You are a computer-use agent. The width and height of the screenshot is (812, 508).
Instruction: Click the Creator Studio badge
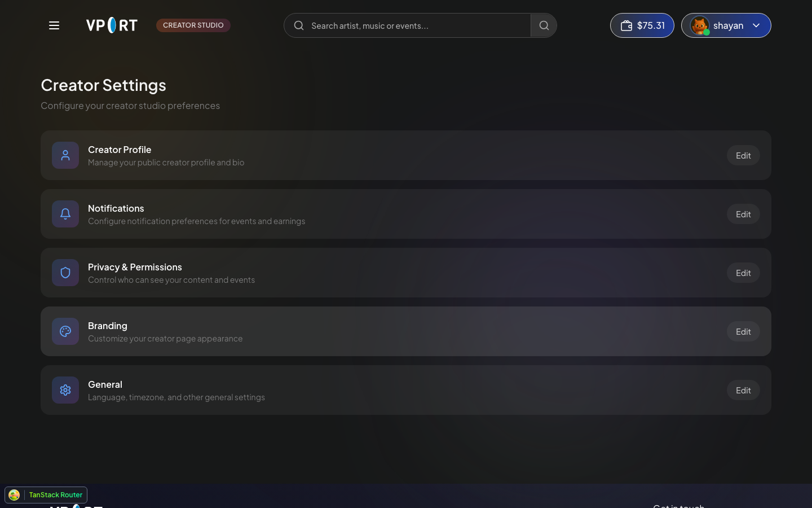193,25
